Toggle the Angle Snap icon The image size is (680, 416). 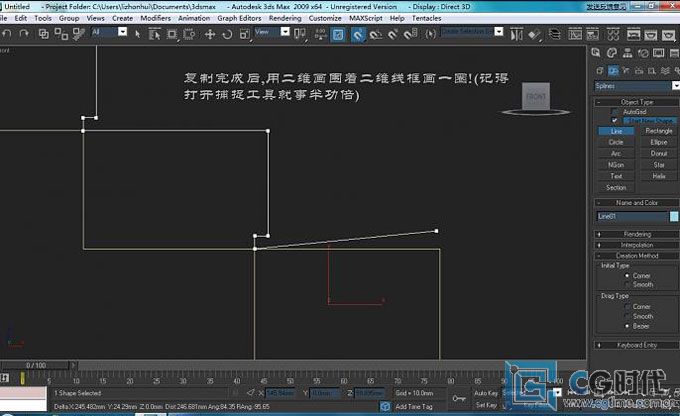376,34
